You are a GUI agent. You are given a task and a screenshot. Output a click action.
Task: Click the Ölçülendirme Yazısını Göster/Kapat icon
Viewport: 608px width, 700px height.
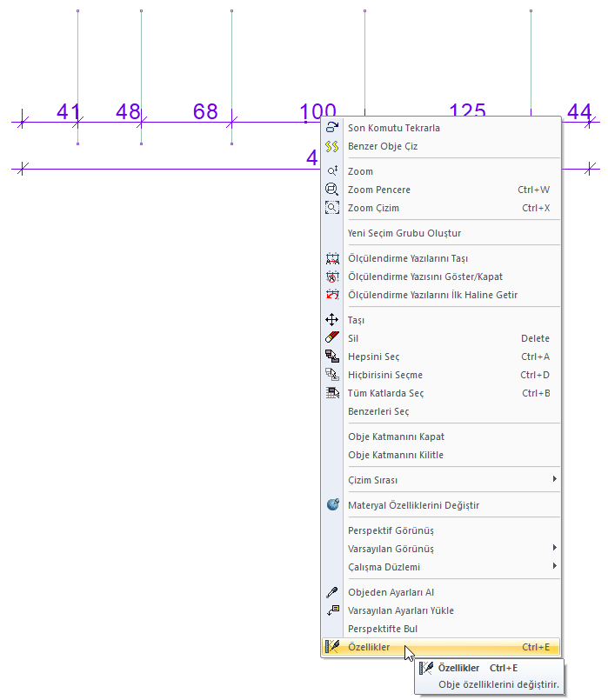coord(332,277)
